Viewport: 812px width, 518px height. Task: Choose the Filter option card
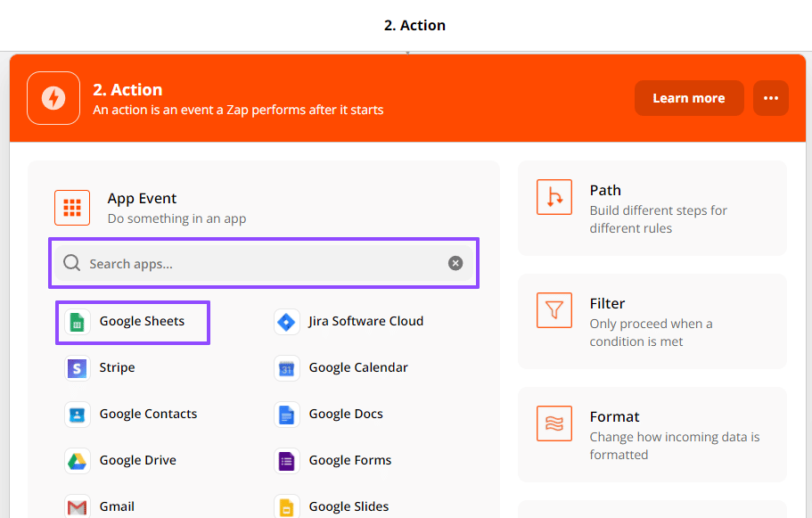(x=652, y=321)
